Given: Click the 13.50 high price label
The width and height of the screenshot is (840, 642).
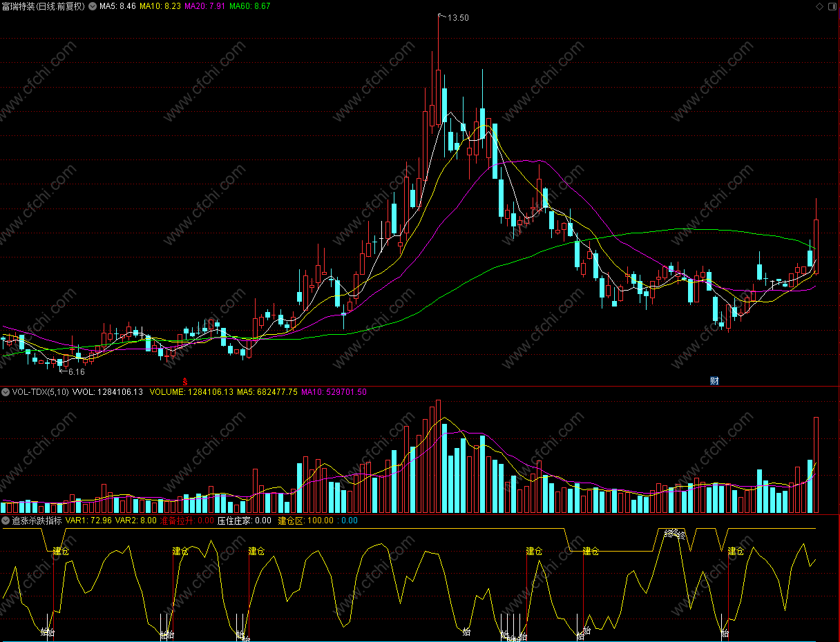Looking at the screenshot, I should click(458, 18).
